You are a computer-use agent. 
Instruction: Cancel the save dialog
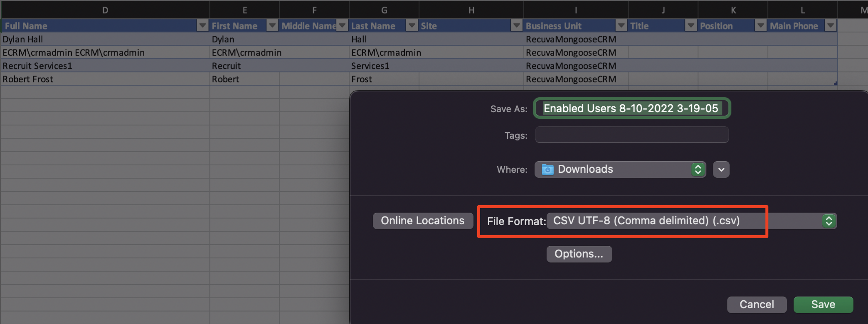757,304
